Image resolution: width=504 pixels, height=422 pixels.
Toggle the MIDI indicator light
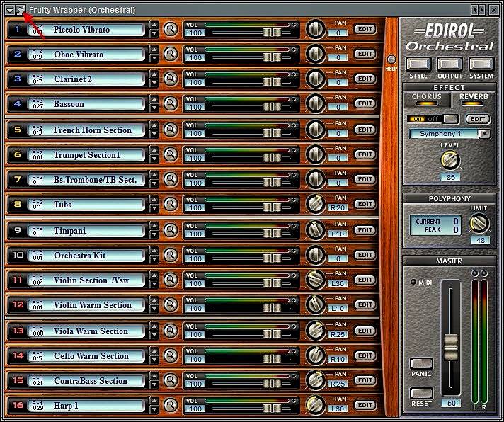[x=413, y=282]
